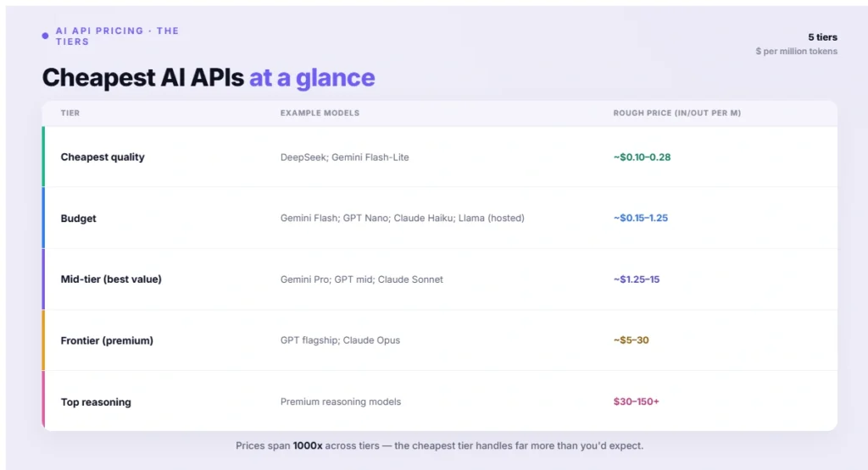This screenshot has height=470, width=868.
Task: Click the '~$0.10–0.28' price
Action: pos(643,157)
